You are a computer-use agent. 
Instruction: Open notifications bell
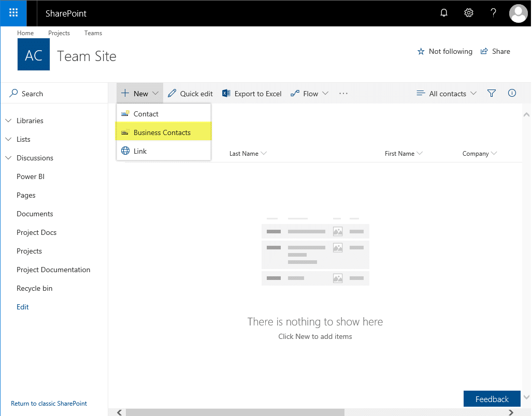click(443, 13)
